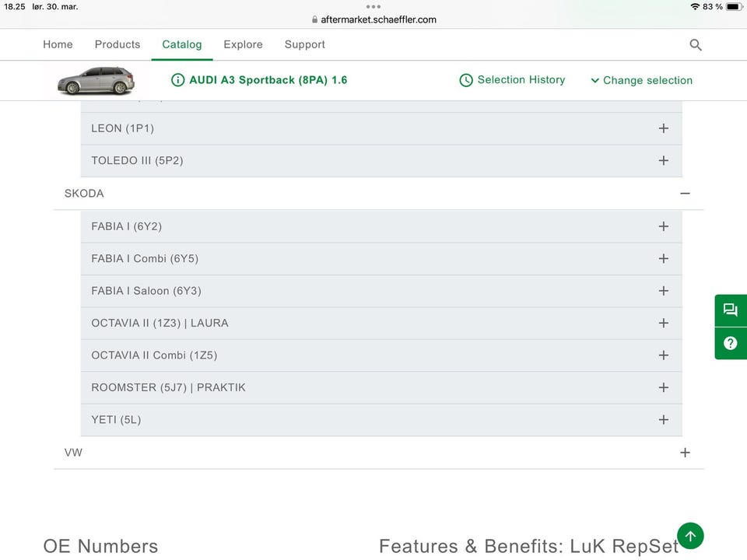Viewport: 747px width, 560px height.
Task: Expand ROOMSTER (5J7) PRAKTIK plus icon
Action: click(663, 387)
